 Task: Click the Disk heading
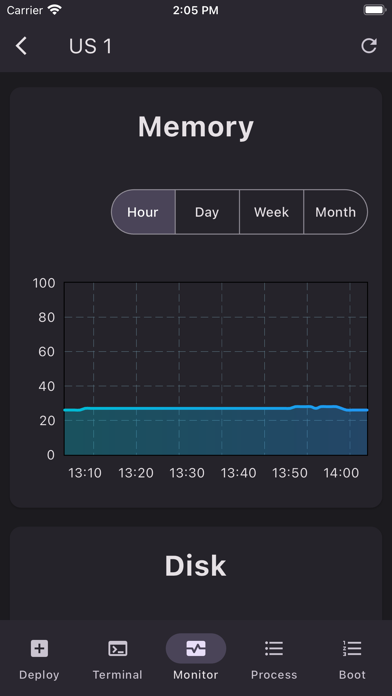click(195, 566)
